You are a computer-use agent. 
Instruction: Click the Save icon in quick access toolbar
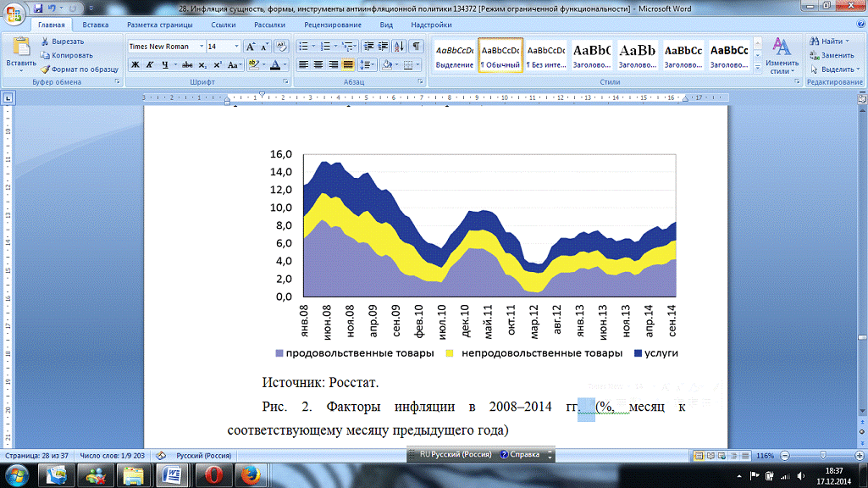click(38, 8)
